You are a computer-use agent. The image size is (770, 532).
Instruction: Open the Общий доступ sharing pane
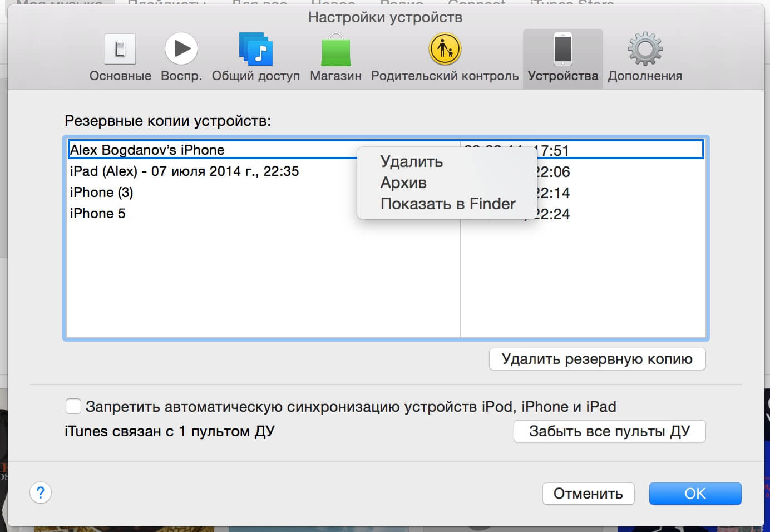point(256,58)
